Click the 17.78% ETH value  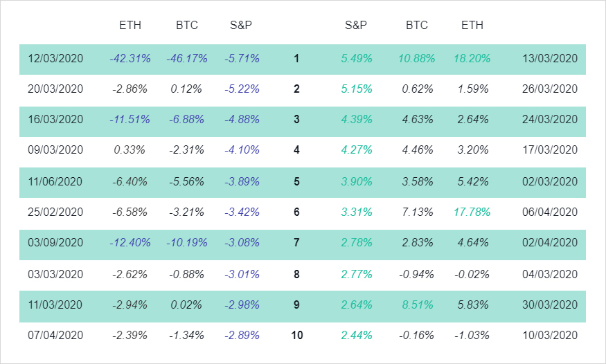click(x=472, y=212)
